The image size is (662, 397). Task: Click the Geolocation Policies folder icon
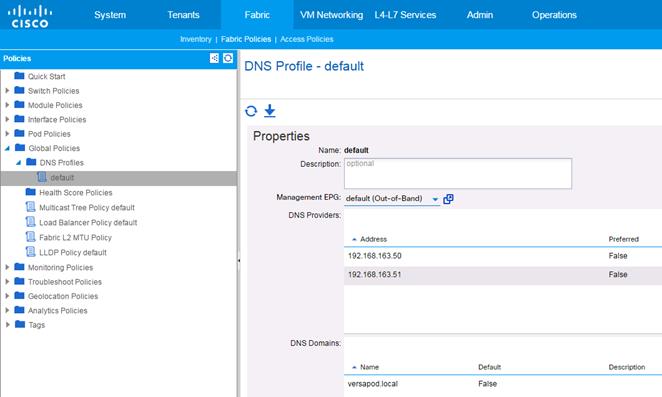click(x=19, y=295)
